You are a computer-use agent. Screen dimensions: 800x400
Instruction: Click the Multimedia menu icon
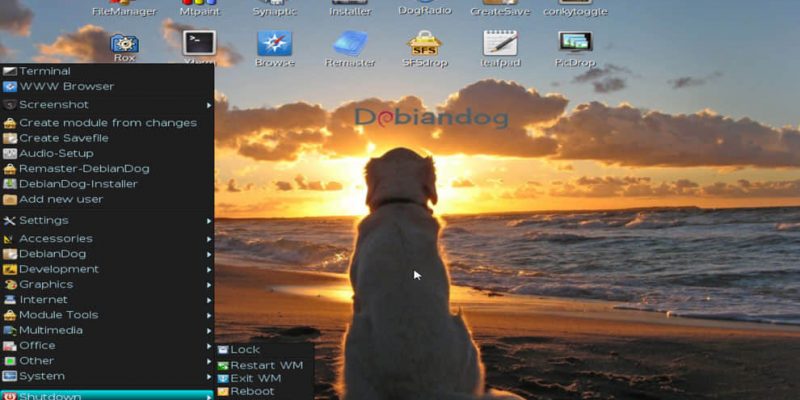click(x=10, y=331)
